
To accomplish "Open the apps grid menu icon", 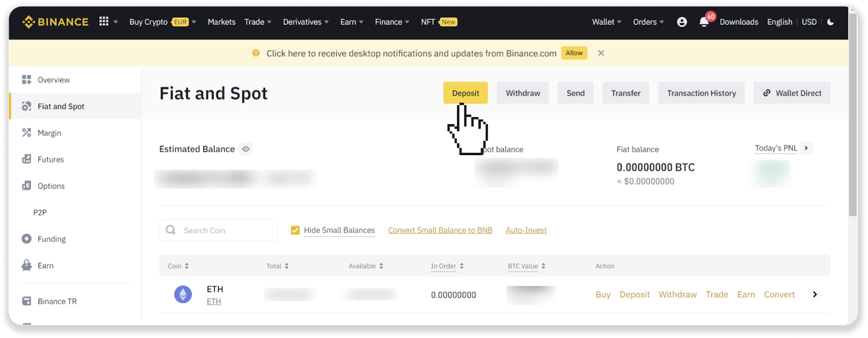I will (x=104, y=22).
